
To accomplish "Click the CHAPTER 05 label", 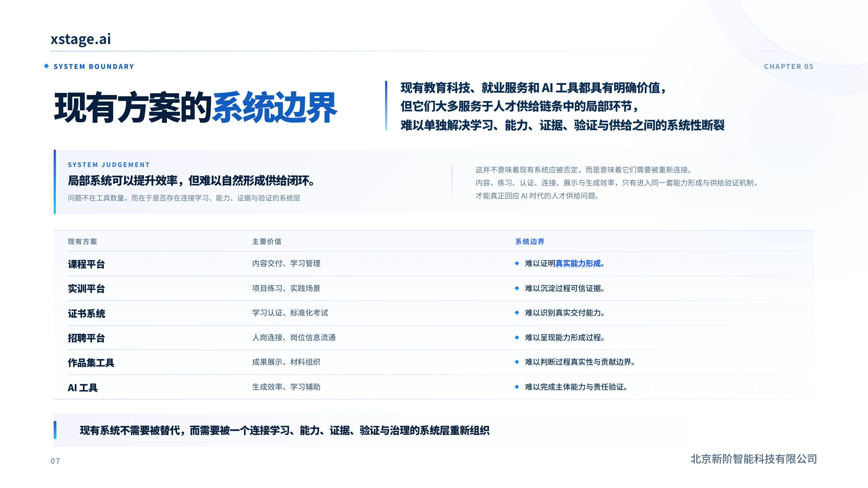I will [x=789, y=67].
